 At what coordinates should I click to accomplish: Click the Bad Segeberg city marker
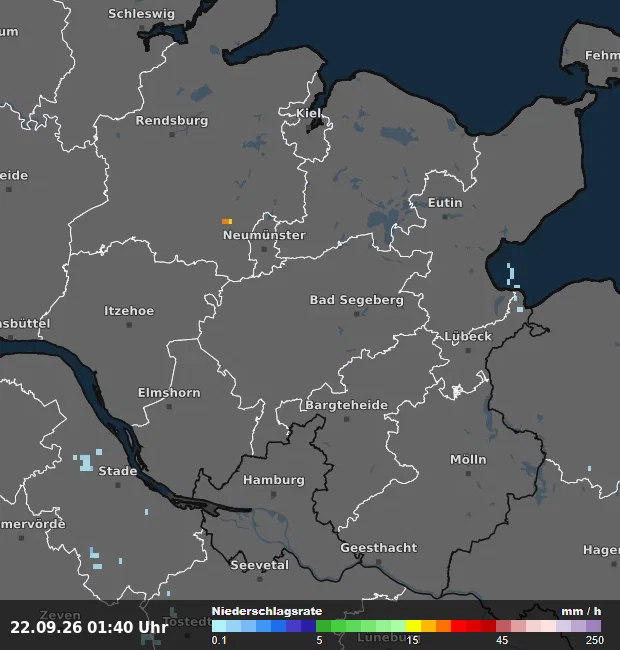pos(356,314)
